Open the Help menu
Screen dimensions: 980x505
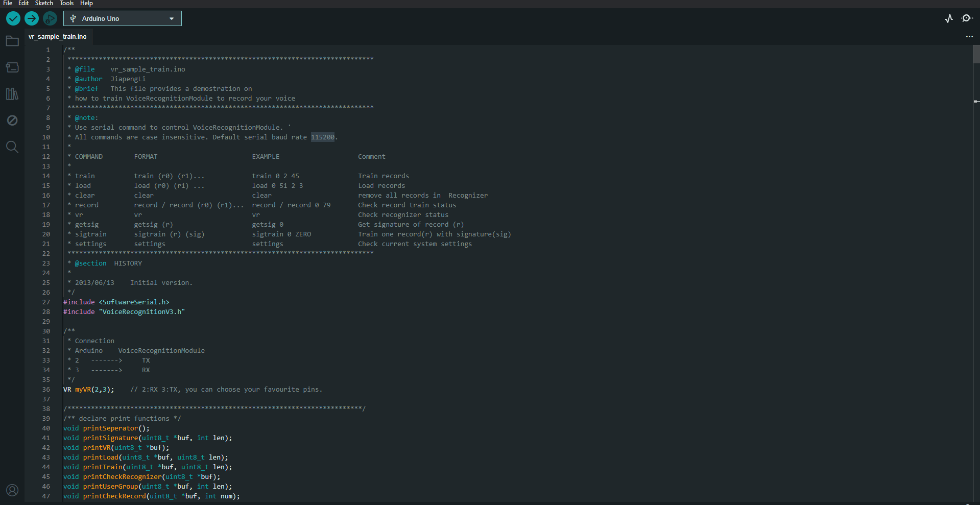pyautogui.click(x=86, y=3)
